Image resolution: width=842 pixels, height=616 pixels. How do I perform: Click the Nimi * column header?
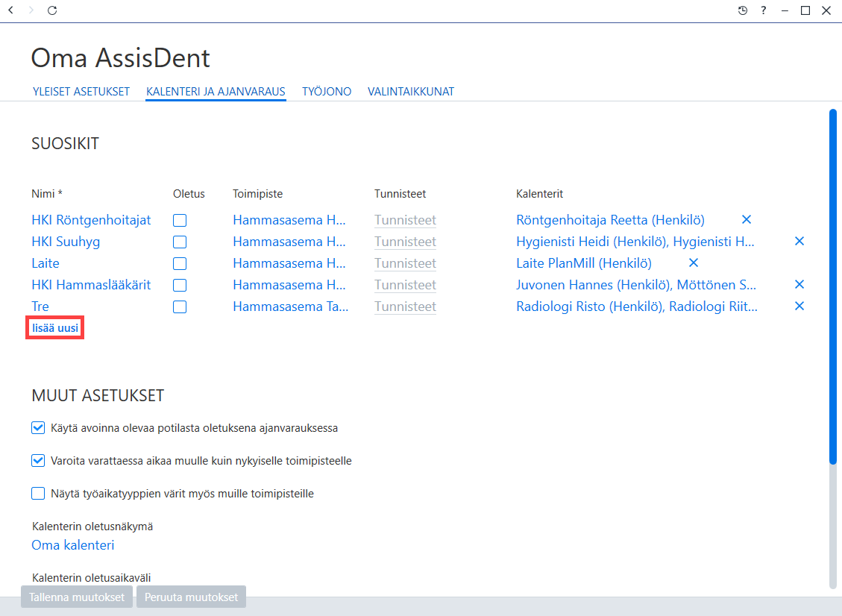tap(47, 194)
